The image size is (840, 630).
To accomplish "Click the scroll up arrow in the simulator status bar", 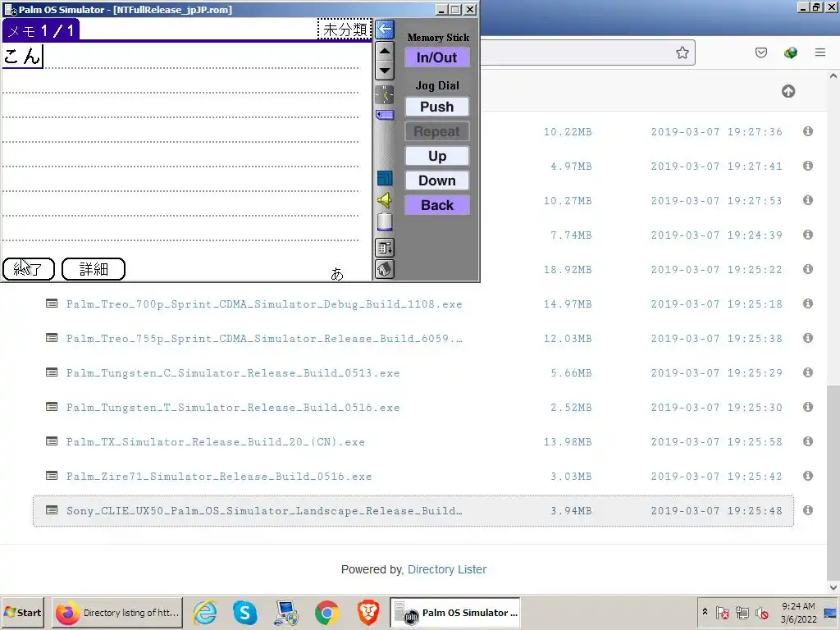I will click(385, 52).
